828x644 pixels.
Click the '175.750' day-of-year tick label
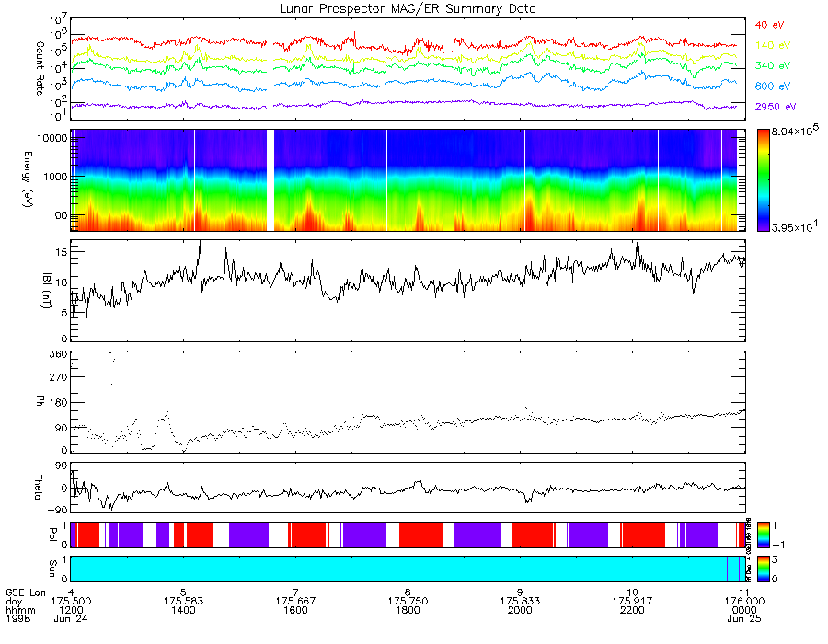408,602
